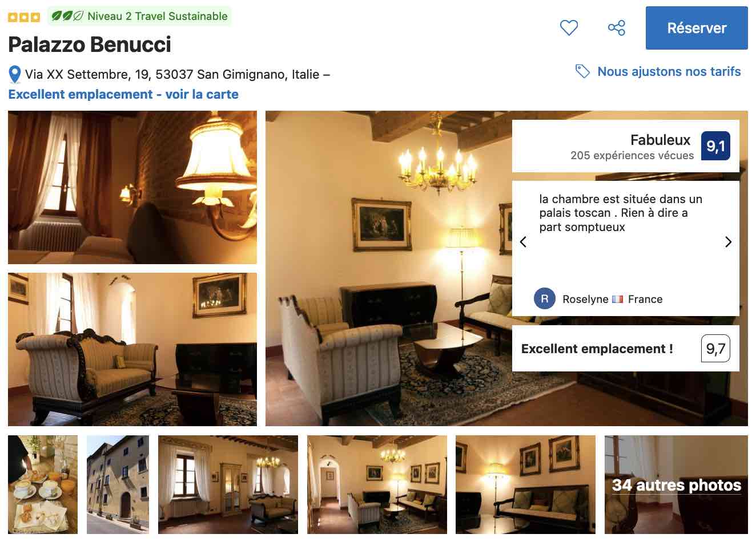Open the striped sofa photo

[132, 349]
